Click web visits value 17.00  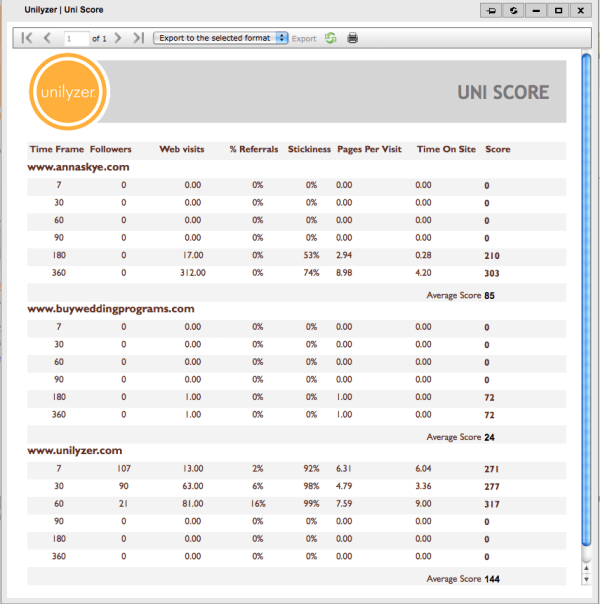[193, 255]
